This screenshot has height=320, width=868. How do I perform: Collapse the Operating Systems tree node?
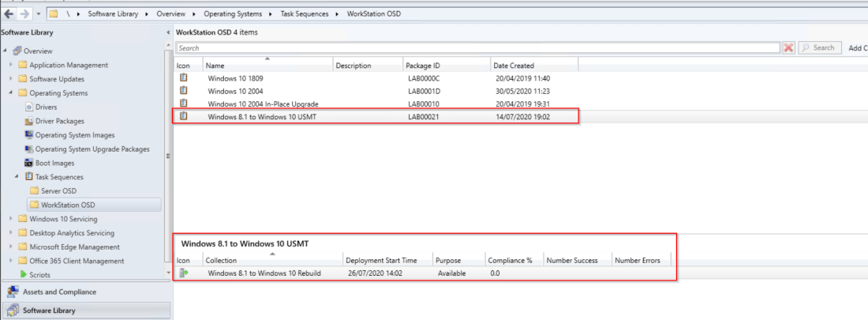click(11, 93)
